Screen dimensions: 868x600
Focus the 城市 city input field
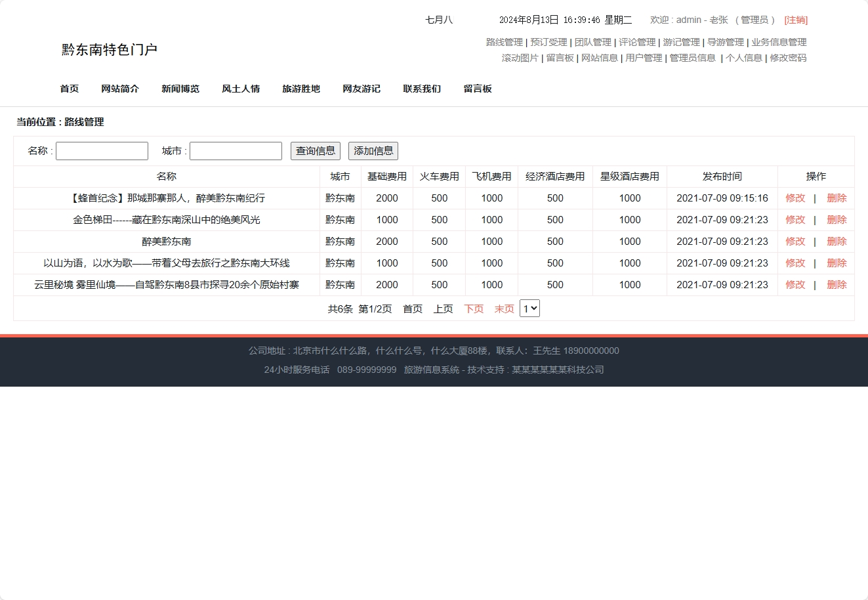coord(236,151)
